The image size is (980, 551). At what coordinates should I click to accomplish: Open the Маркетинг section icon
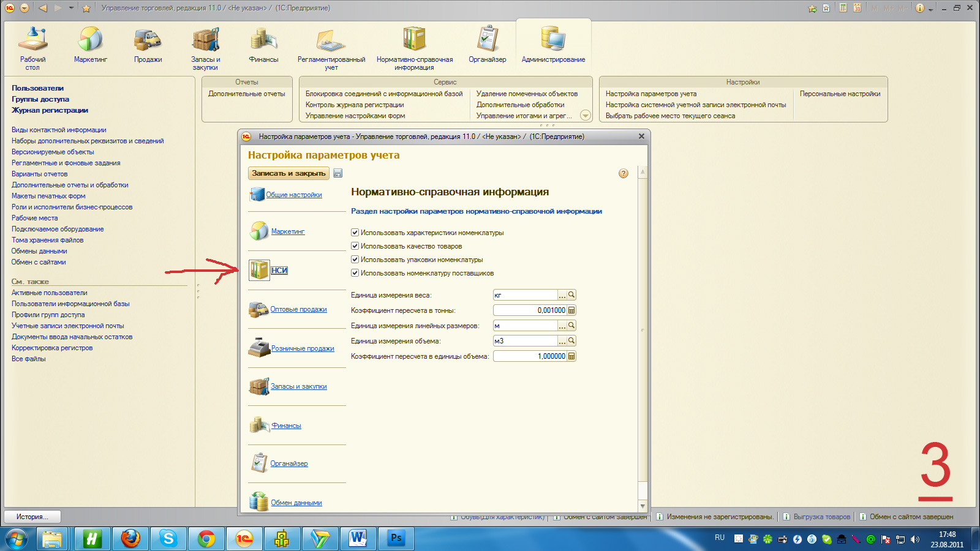coord(90,39)
